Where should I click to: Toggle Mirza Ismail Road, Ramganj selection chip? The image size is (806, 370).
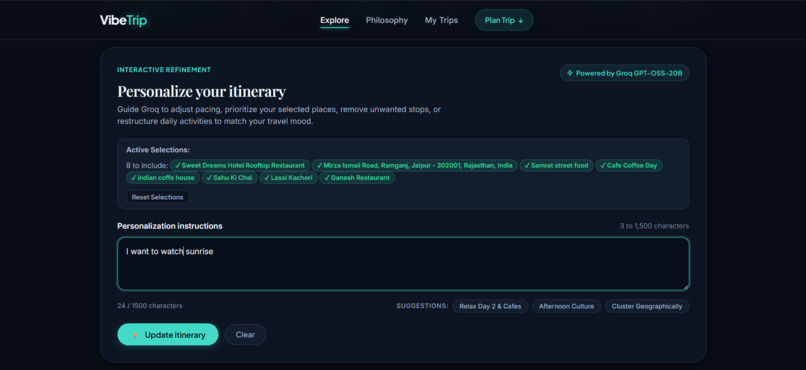pos(414,165)
